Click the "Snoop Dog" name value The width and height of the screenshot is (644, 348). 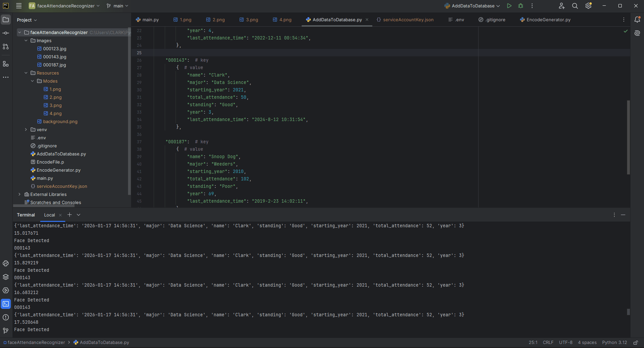point(223,156)
